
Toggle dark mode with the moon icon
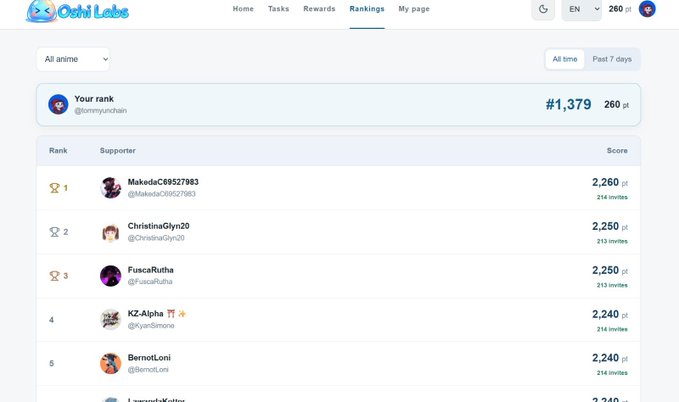pos(543,9)
